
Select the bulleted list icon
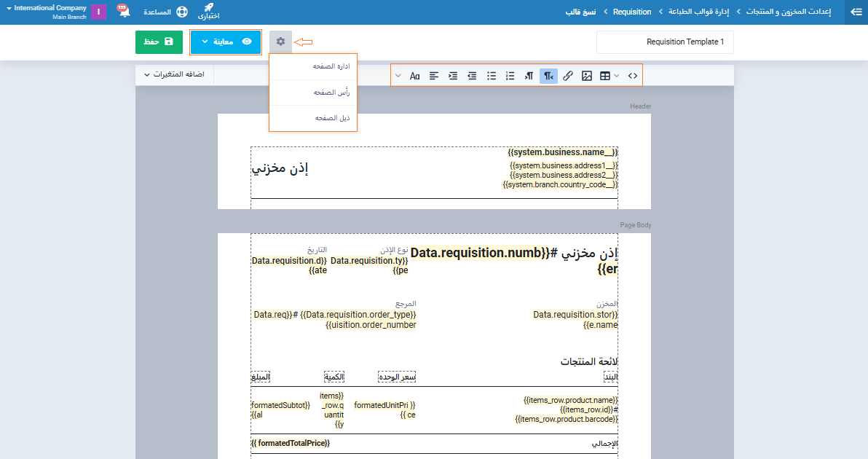click(492, 76)
